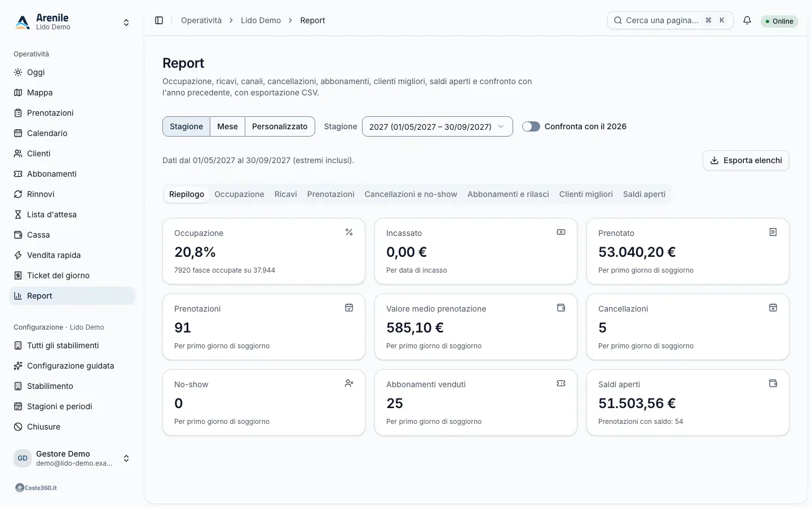This screenshot has height=508, width=812.
Task: Select the Personalizzato period option
Action: (x=280, y=126)
